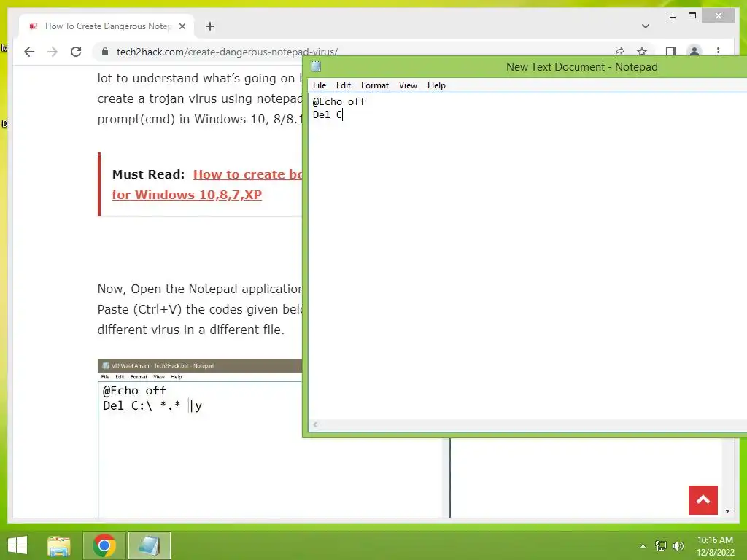Go back in Chrome with the back arrow
Image resolution: width=747 pixels, height=560 pixels.
click(29, 52)
